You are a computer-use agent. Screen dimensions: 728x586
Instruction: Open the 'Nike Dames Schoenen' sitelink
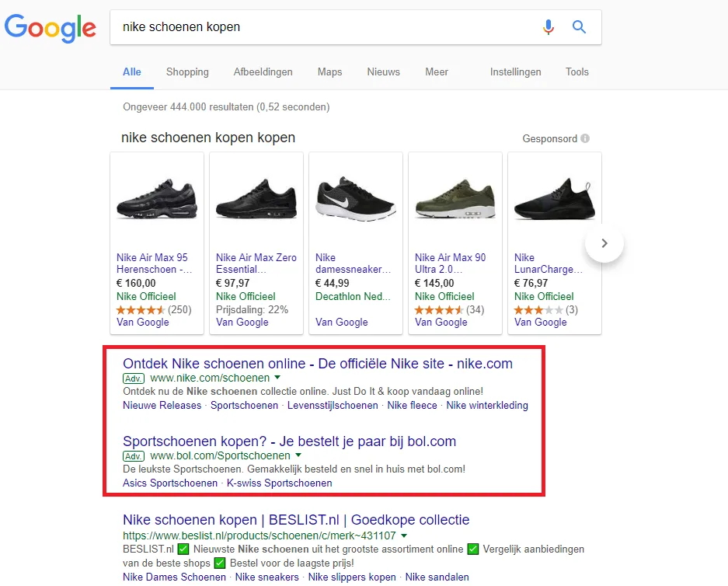[174, 577]
